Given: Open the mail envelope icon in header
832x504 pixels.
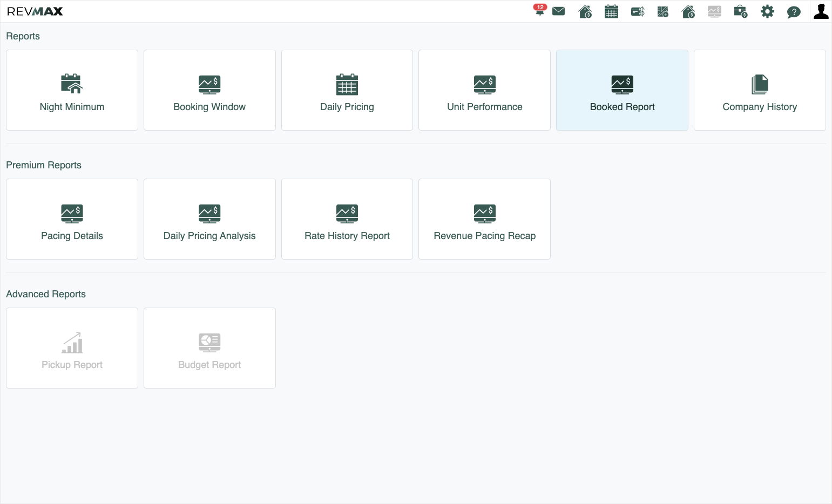Looking at the screenshot, I should coord(559,11).
